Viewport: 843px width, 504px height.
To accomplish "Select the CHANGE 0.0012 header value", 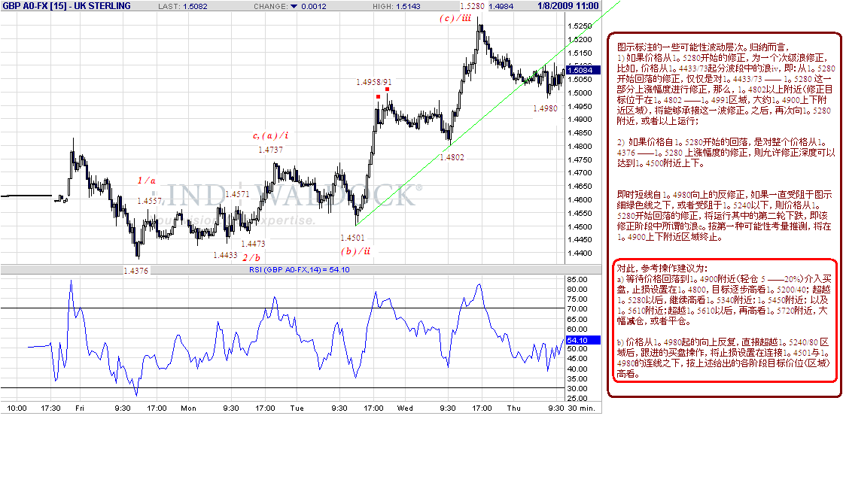I will (x=290, y=7).
